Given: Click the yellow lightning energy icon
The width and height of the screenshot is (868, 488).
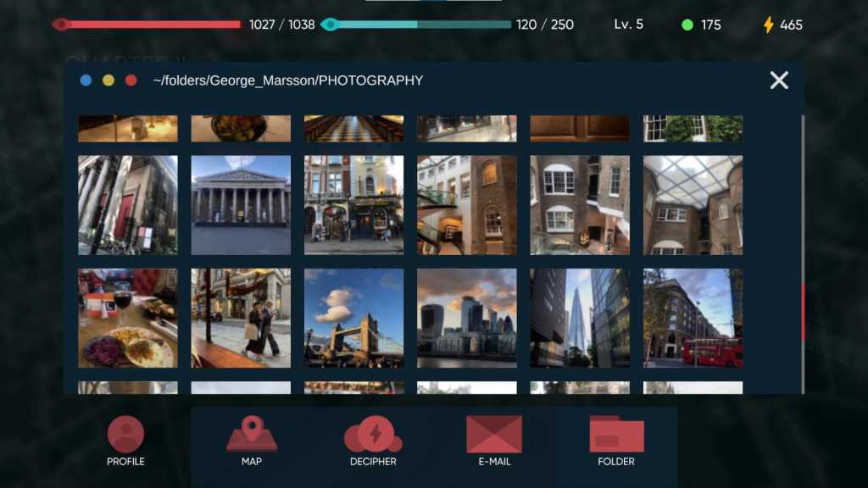Looking at the screenshot, I should click(769, 25).
